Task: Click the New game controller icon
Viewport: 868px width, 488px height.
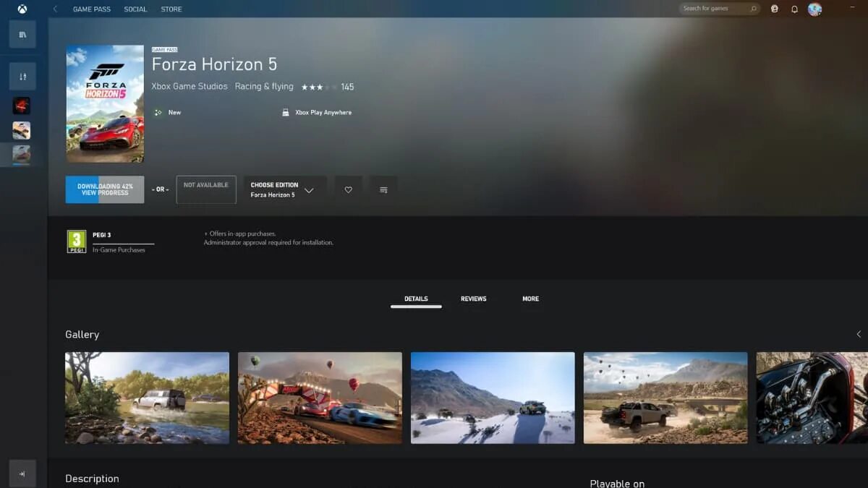Action: click(x=158, y=113)
